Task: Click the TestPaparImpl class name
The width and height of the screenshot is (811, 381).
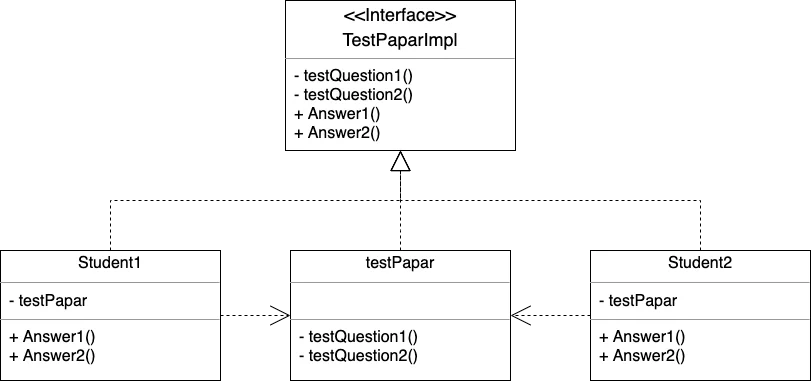Action: 400,40
